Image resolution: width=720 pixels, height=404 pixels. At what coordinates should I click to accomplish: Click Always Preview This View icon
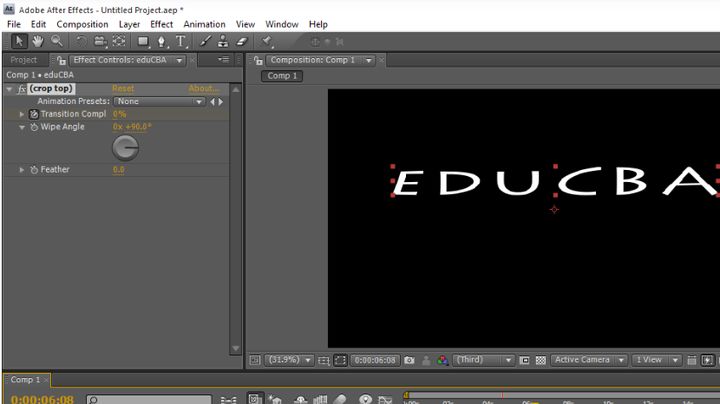[x=255, y=360]
